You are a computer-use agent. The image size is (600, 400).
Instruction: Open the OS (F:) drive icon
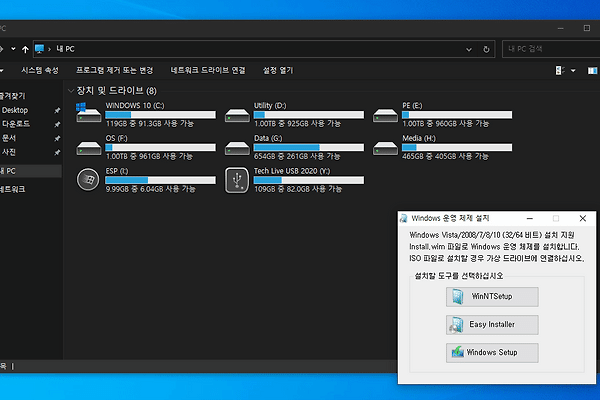tap(88, 148)
